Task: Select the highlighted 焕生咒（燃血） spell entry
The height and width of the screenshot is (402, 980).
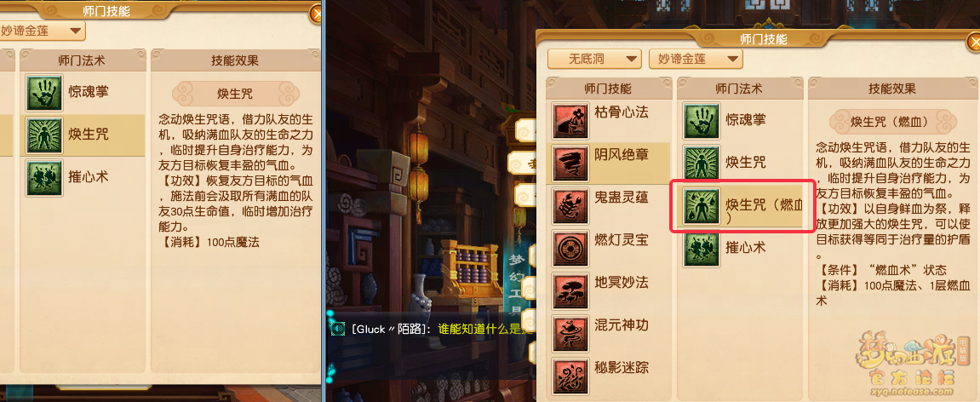Action: click(x=742, y=206)
